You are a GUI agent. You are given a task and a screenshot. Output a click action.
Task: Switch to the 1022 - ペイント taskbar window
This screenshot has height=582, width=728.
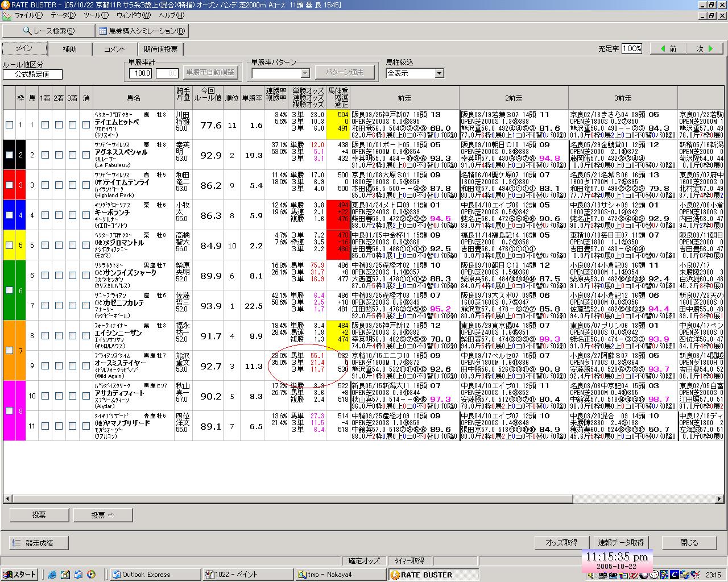click(x=247, y=575)
